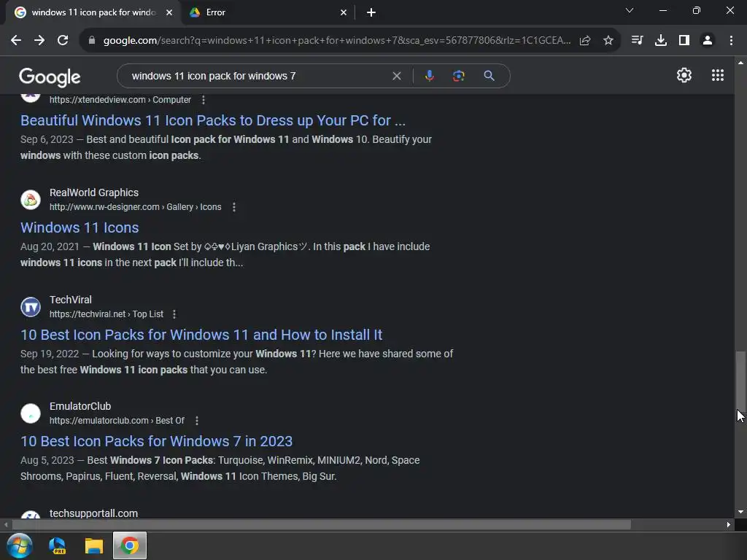Open more options for the rw-designer.com result
Image resolution: width=747 pixels, height=560 pixels.
tap(234, 207)
